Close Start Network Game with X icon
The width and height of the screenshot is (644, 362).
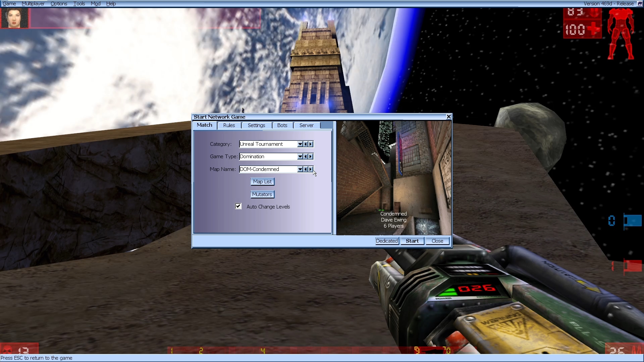coord(448,117)
